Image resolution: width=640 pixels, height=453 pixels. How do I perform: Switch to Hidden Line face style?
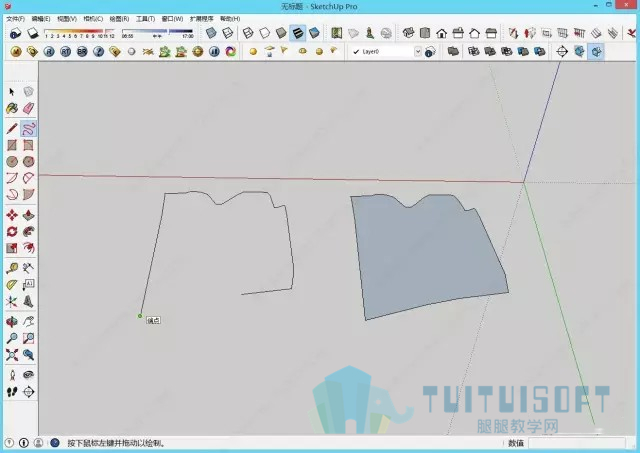coord(265,33)
